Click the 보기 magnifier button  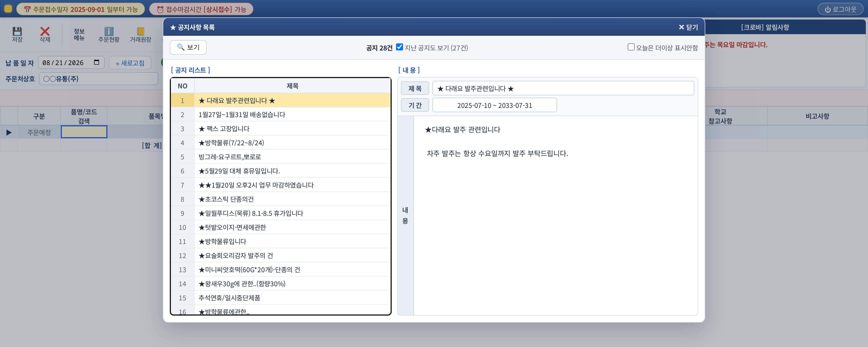tap(188, 47)
